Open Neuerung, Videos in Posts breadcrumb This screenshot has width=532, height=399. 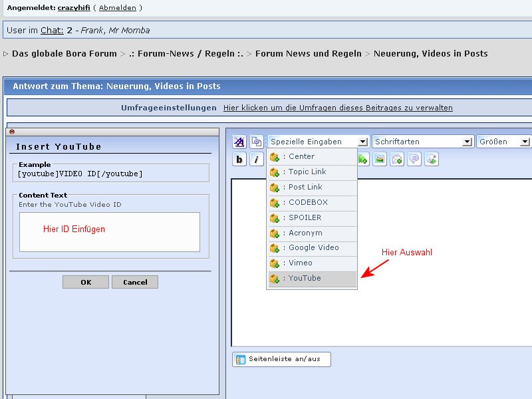coord(430,54)
